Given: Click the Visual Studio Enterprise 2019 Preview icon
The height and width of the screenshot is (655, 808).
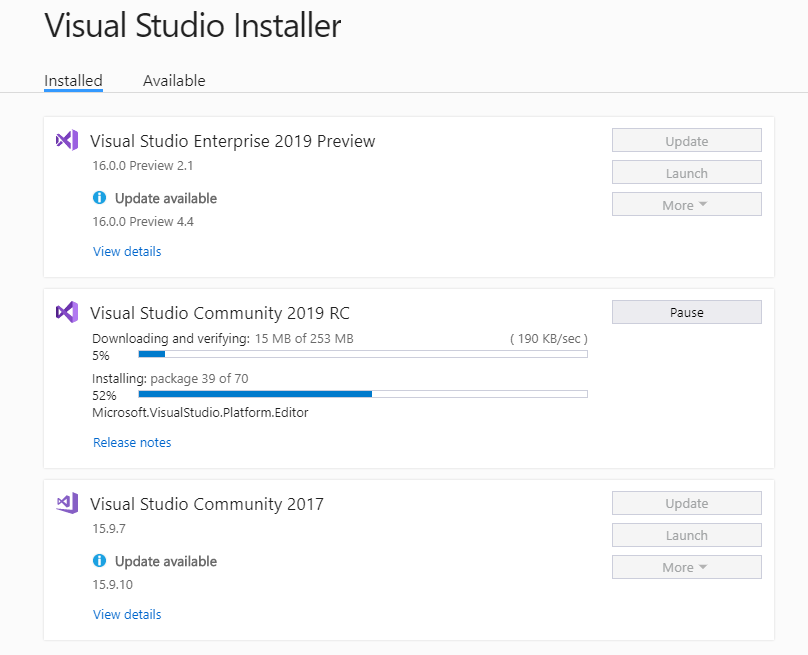Looking at the screenshot, I should point(67,140).
